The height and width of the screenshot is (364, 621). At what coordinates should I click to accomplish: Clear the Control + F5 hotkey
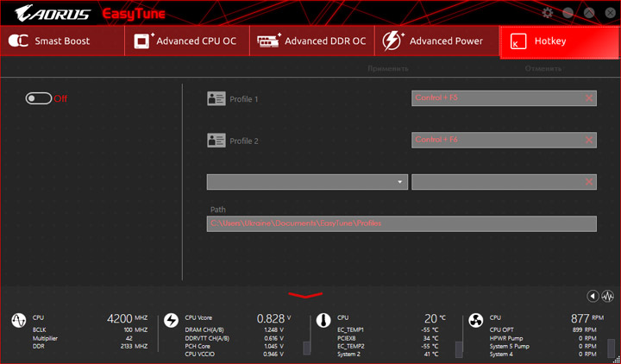pos(589,98)
